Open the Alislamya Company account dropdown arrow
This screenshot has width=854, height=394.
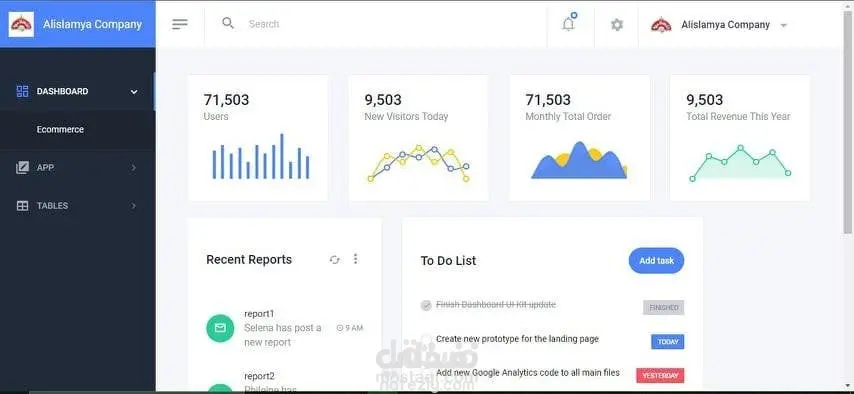pos(783,25)
